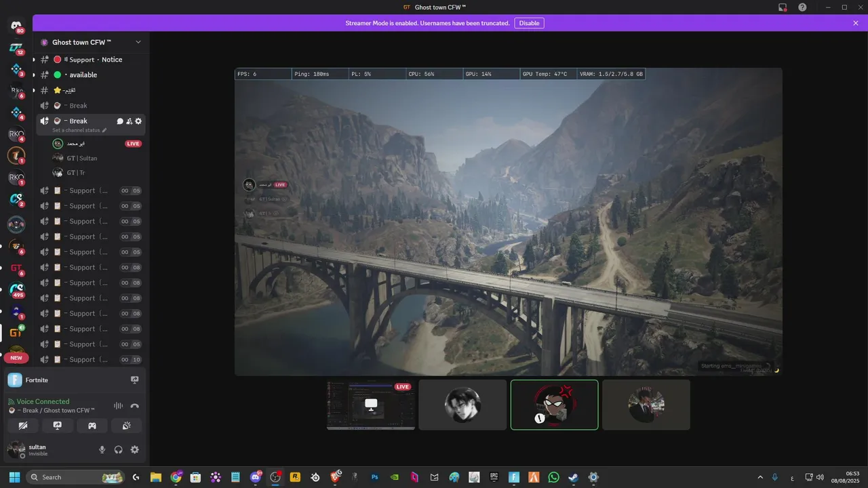Select voice member ابو محمد

pos(76,144)
